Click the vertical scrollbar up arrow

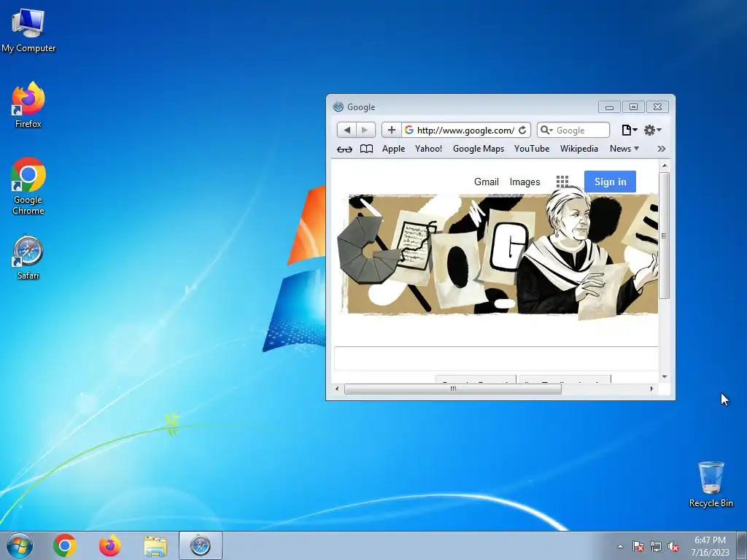pyautogui.click(x=665, y=166)
